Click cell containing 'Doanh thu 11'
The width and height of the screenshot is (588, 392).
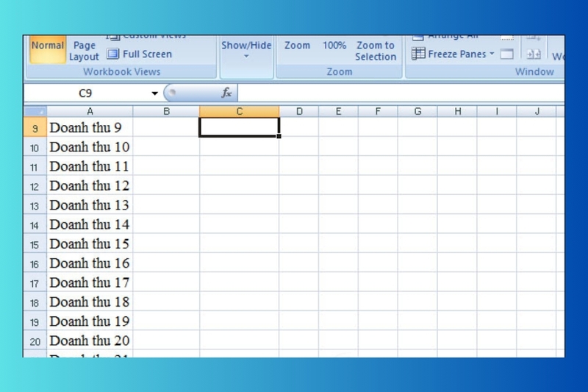pyautogui.click(x=90, y=166)
